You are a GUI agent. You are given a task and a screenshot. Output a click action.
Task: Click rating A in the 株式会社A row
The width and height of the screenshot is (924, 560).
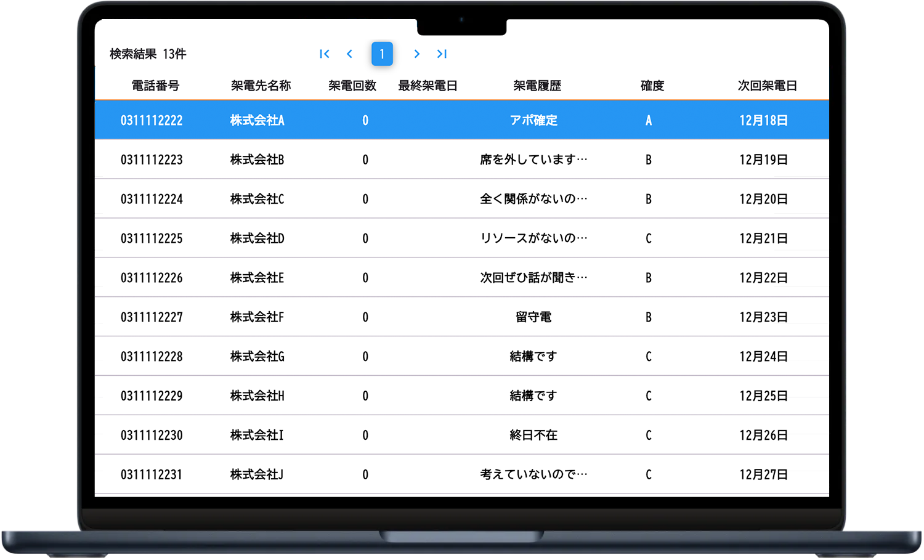point(649,121)
